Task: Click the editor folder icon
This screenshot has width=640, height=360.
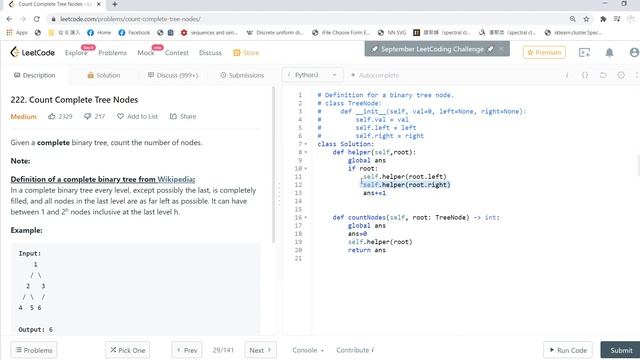Action: (x=603, y=75)
